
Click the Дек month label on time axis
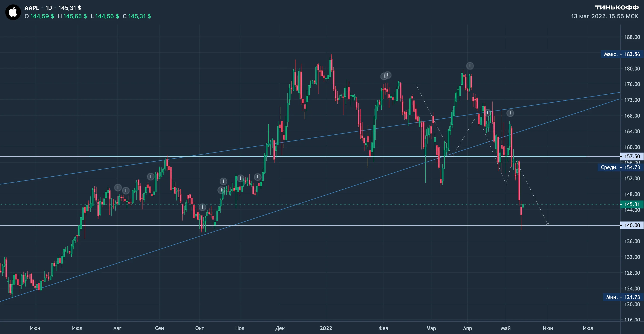point(280,328)
